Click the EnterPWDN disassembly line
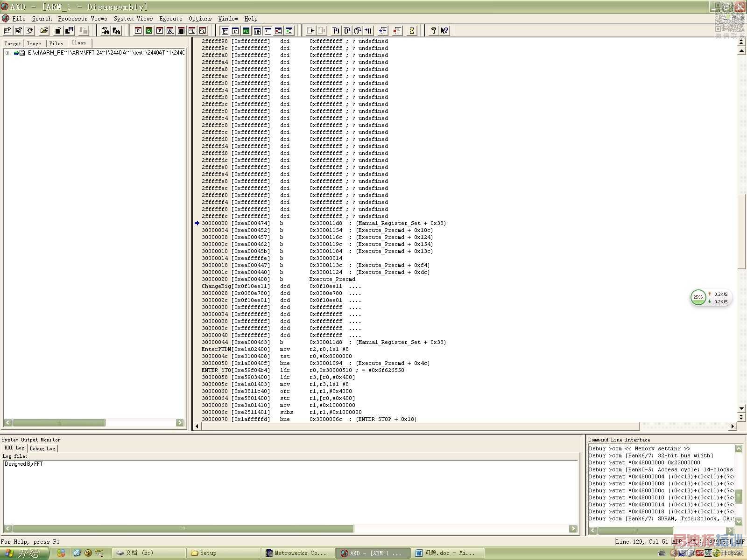The width and height of the screenshot is (747, 560). tap(275, 349)
